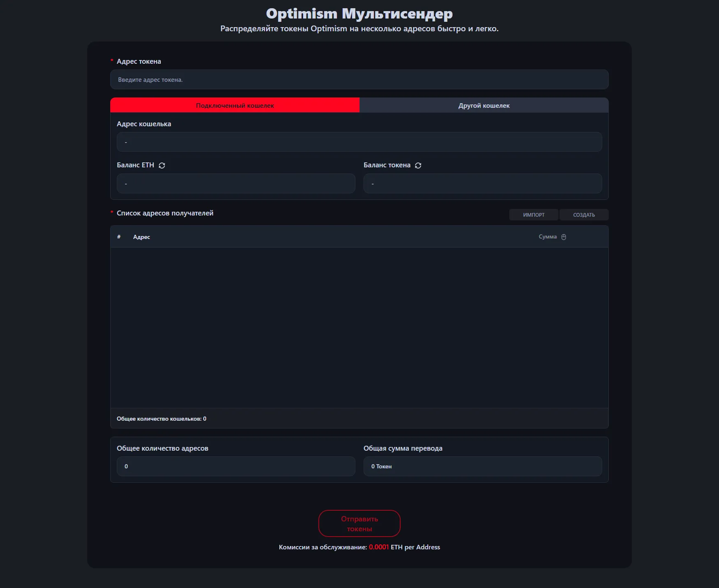Click the Сумма column header
Viewport: 719px width, 588px height.
[547, 237]
